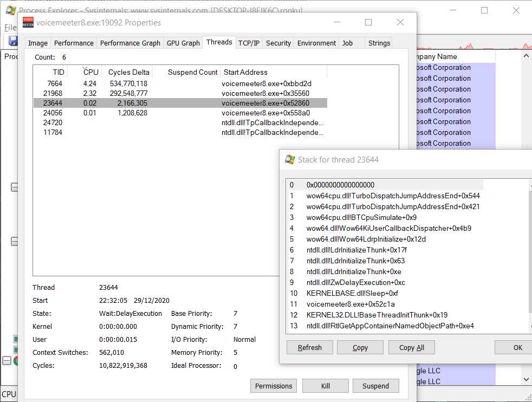Click the main list scrollbar down arrow

[x=526, y=380]
